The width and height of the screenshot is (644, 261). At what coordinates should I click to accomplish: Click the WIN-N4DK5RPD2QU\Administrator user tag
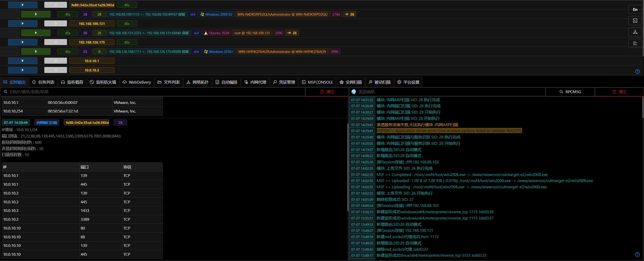pyautogui.click(x=282, y=14)
